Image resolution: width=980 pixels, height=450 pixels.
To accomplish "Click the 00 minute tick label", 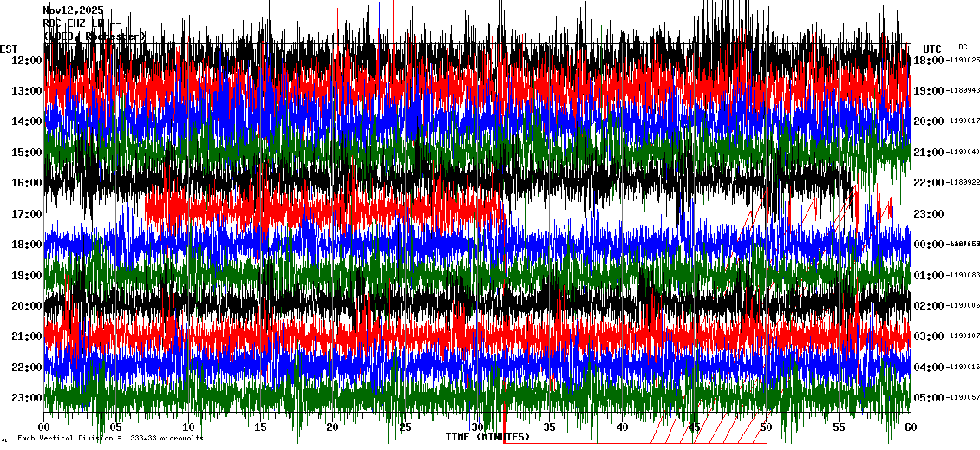I will [x=45, y=427].
